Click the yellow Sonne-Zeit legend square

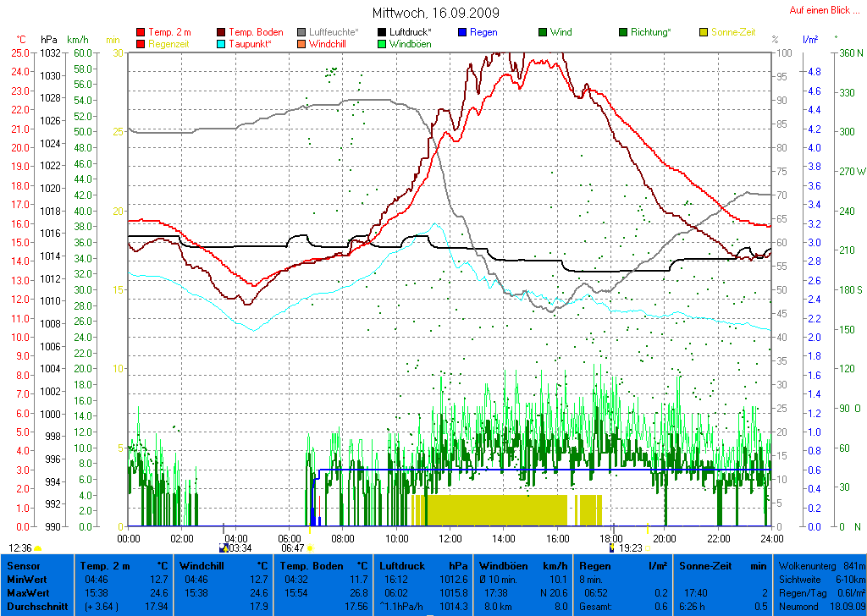pyautogui.click(x=704, y=32)
